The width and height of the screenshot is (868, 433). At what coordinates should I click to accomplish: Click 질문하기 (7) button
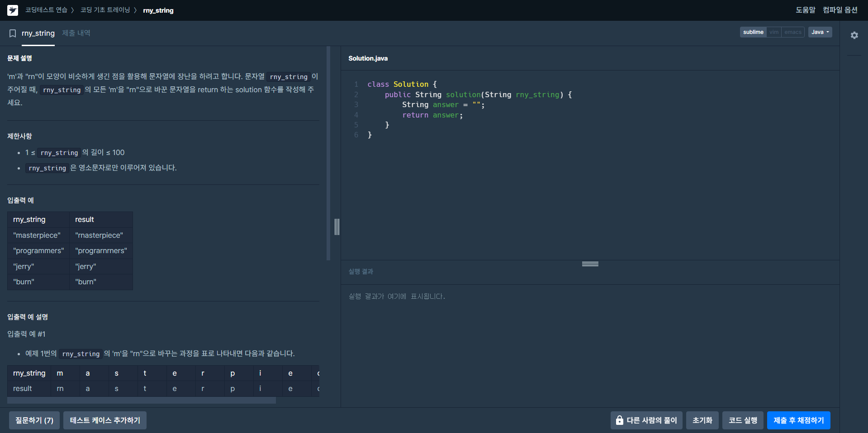[34, 420]
